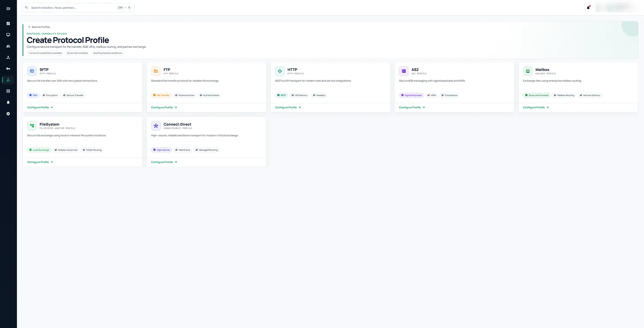Click the AS2 purple card icon

coord(404,71)
